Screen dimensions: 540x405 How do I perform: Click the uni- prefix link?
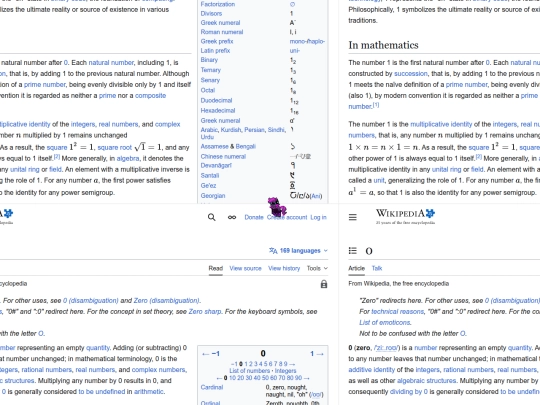tap(294, 51)
